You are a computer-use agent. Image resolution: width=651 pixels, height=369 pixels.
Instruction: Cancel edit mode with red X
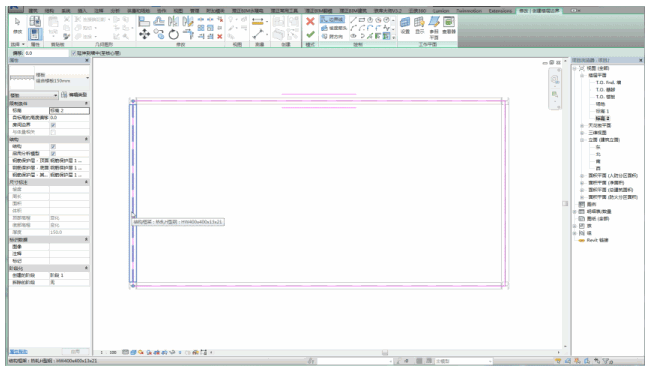pyautogui.click(x=310, y=21)
